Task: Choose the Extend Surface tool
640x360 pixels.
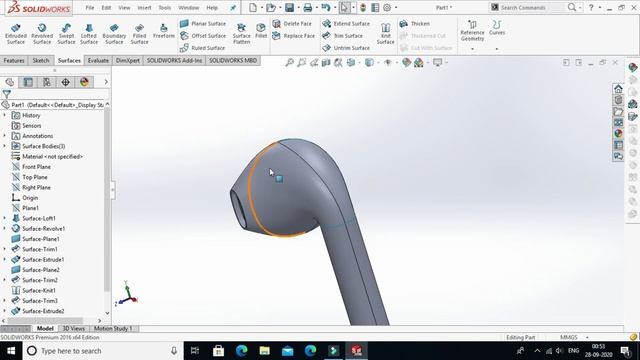Action: pyautogui.click(x=346, y=24)
